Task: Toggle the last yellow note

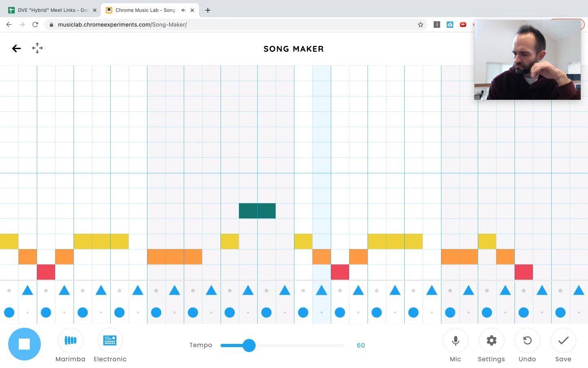Action: (x=487, y=241)
